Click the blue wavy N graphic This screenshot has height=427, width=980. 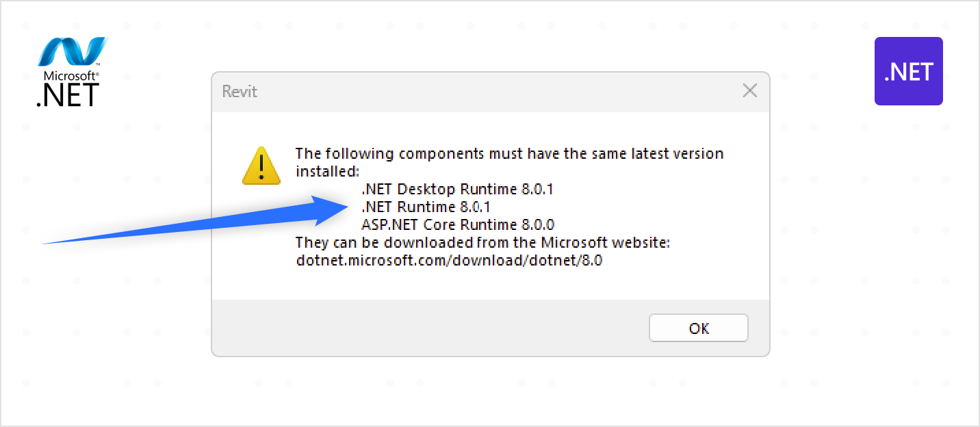pos(73,51)
